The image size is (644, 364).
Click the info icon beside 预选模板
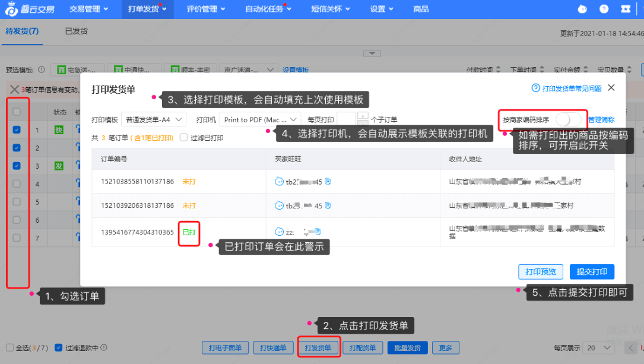[x=42, y=70]
